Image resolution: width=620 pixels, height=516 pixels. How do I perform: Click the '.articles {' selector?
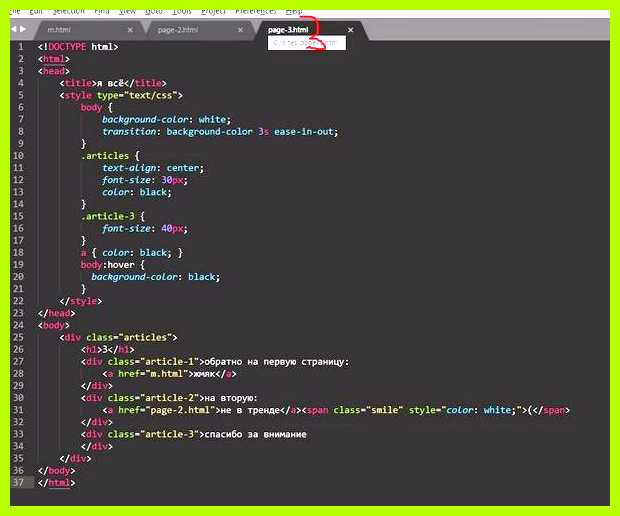[x=110, y=156]
